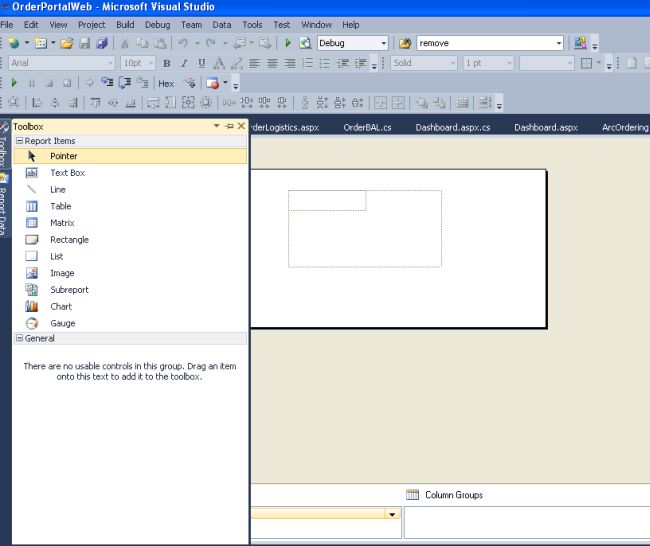Click the foreground font color icon

(x=219, y=63)
